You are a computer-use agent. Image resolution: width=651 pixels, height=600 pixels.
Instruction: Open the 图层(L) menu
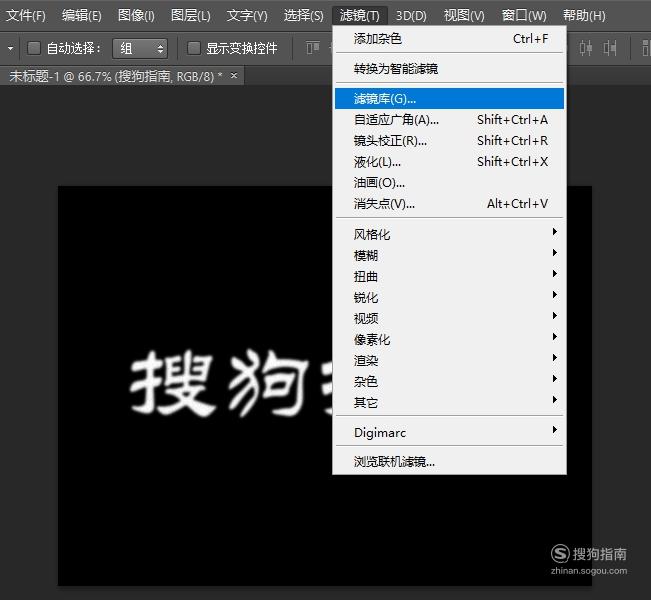coord(191,15)
